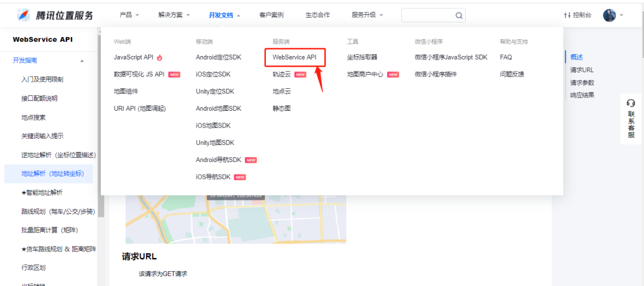Click the map preview image
The width and height of the screenshot is (644, 286).
coord(236,219)
